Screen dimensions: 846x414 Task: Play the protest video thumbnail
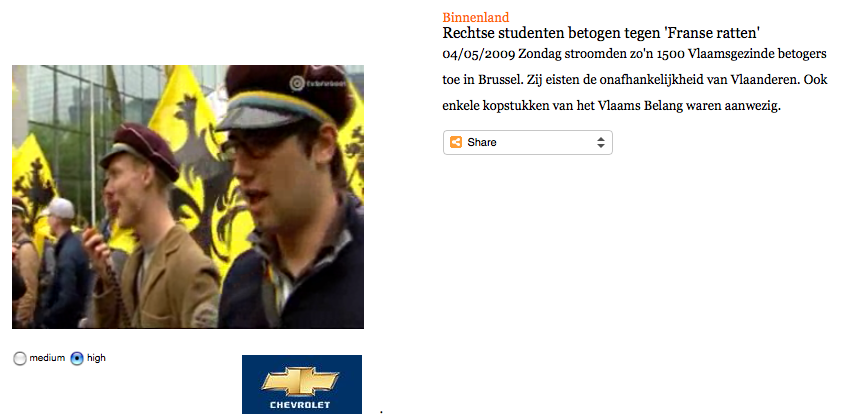pos(188,197)
